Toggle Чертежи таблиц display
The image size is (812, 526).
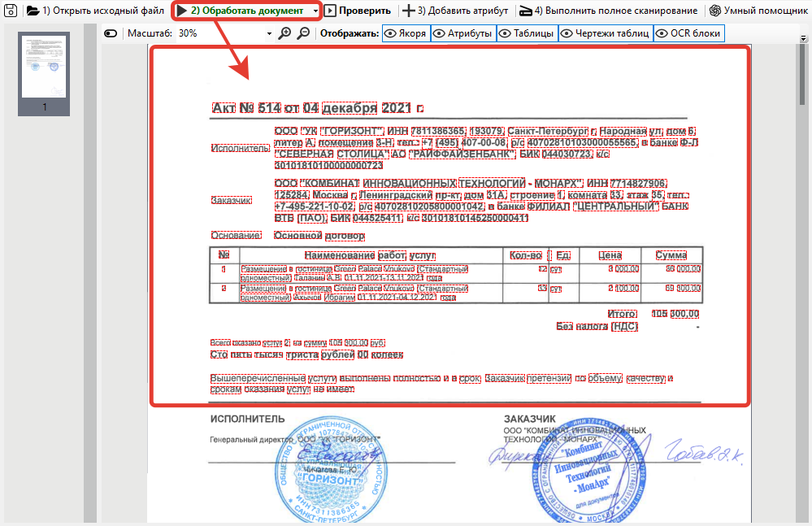point(606,33)
